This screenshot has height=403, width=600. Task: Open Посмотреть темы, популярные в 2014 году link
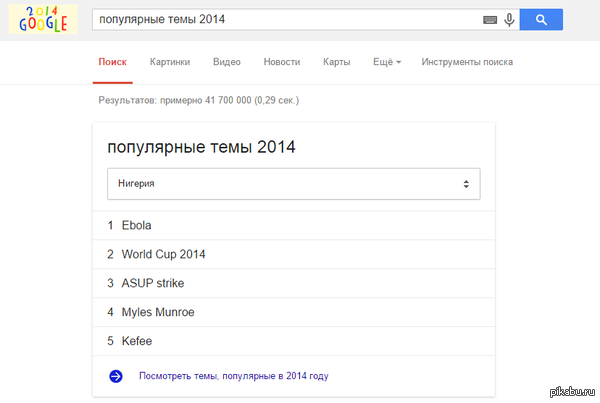pos(233,376)
